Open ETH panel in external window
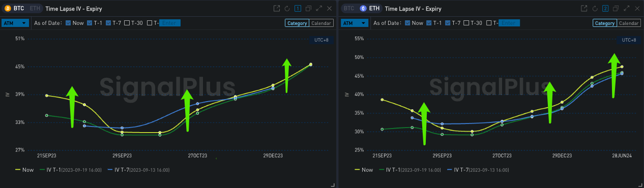This screenshot has width=644, height=188. 584,9
